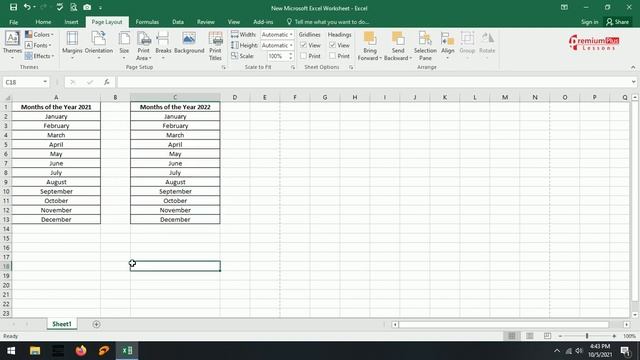
Task: Customize Quick Access Toolbar dropdown
Action: [x=100, y=8]
